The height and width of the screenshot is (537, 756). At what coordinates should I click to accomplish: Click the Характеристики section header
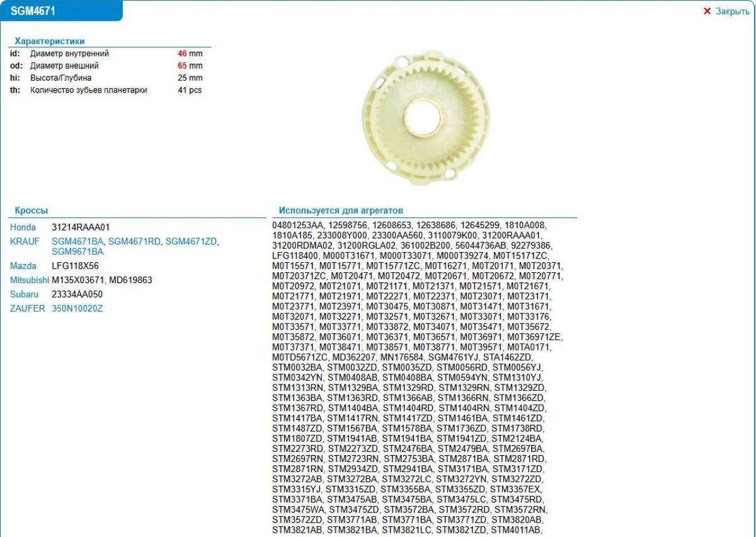[49, 41]
